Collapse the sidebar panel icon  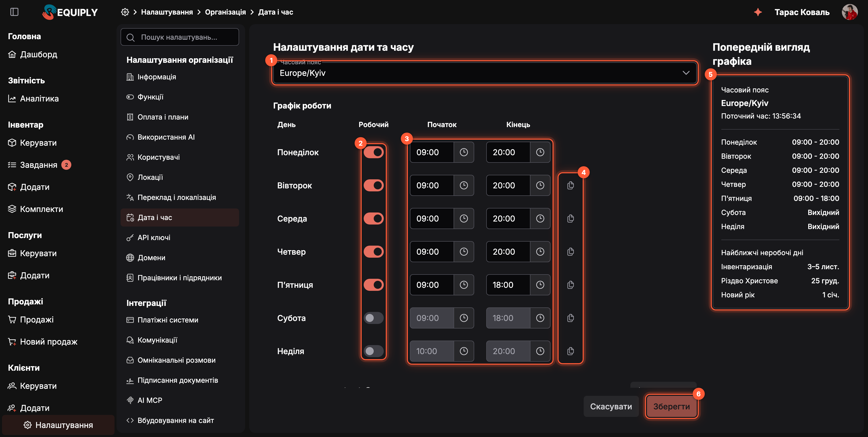14,12
